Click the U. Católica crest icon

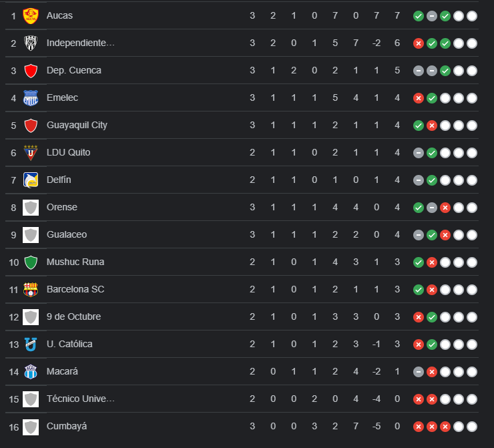(30, 345)
